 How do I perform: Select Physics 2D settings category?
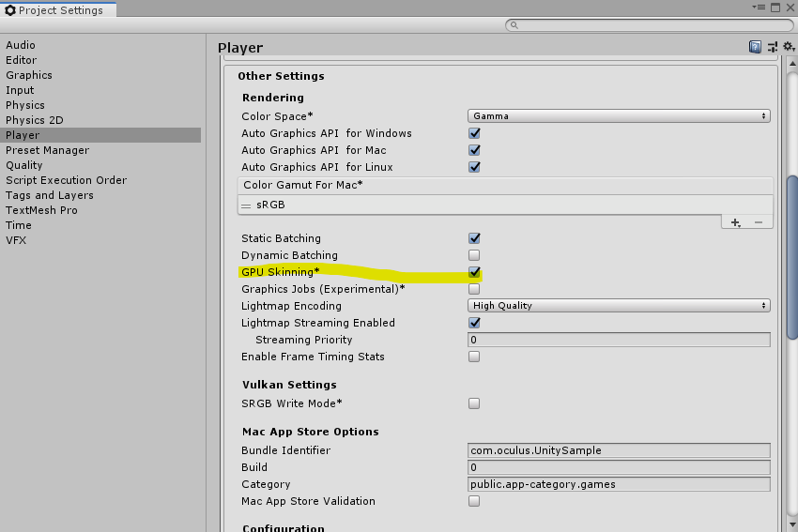35,120
